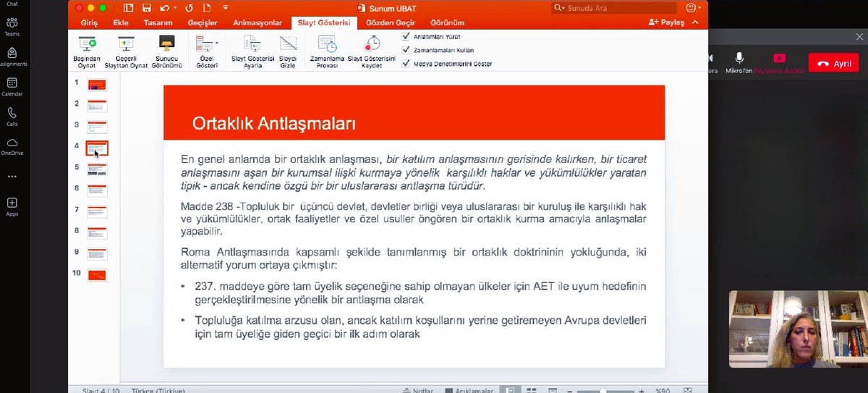Click the new document icon in title bar
This screenshot has width=868, height=393.
tap(207, 8)
